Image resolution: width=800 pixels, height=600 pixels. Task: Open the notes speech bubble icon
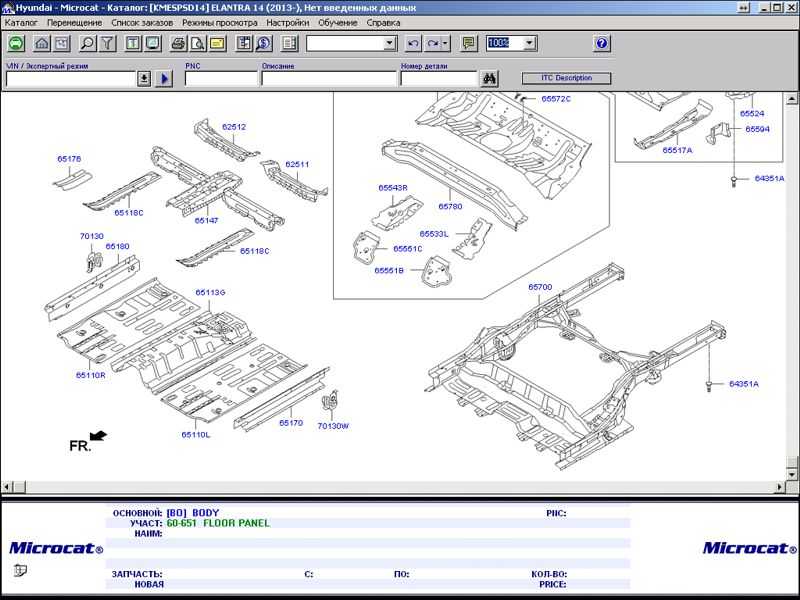tap(468, 43)
